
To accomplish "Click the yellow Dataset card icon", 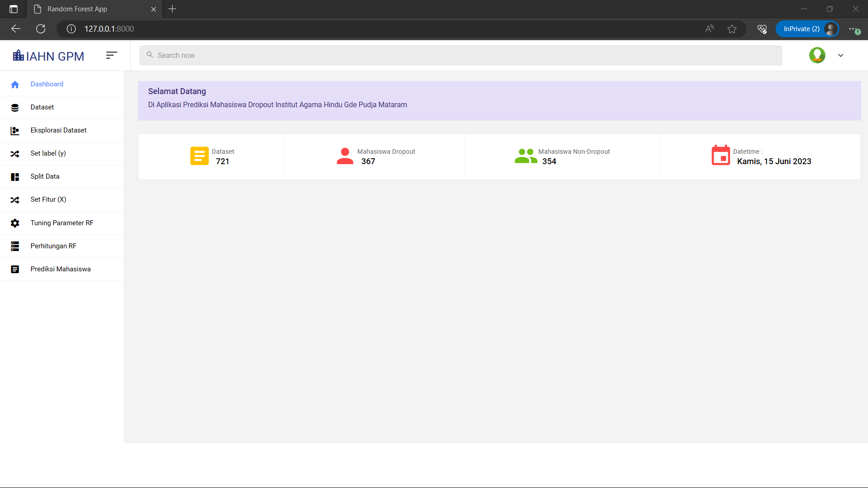I will point(199,156).
